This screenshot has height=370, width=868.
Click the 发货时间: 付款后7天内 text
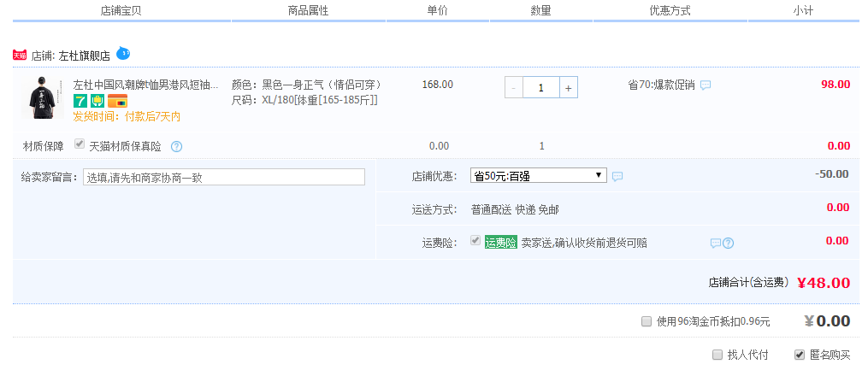click(127, 117)
